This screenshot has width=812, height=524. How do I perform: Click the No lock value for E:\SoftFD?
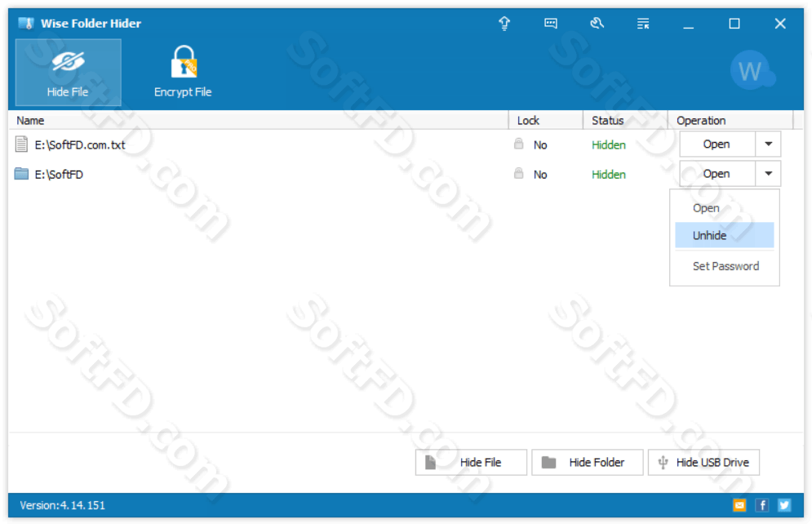pyautogui.click(x=540, y=175)
